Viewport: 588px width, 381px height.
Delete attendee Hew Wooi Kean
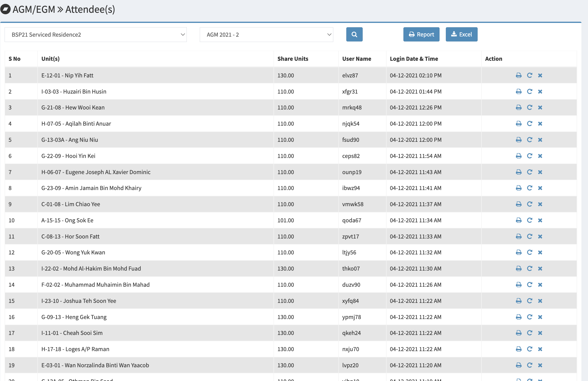[540, 108]
